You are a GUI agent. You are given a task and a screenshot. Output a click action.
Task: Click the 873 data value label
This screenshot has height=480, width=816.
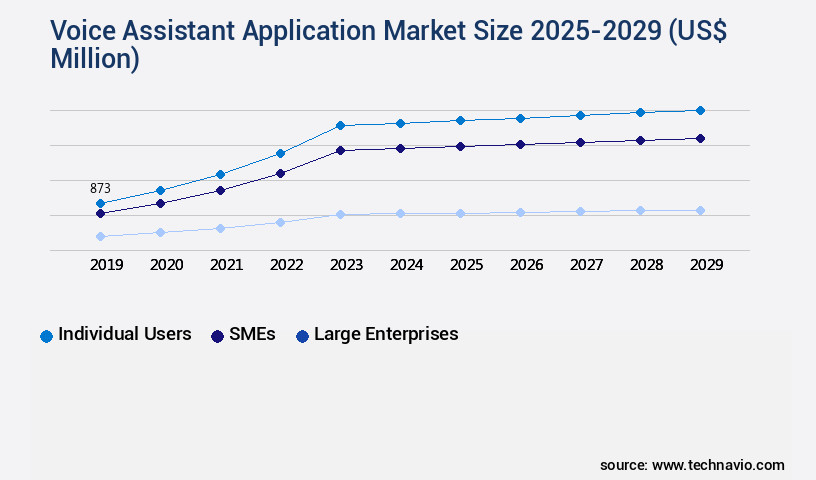click(100, 188)
